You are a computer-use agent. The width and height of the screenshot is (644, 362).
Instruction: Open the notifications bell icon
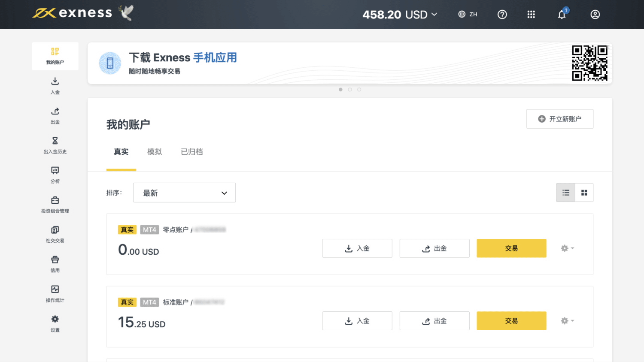[562, 15]
